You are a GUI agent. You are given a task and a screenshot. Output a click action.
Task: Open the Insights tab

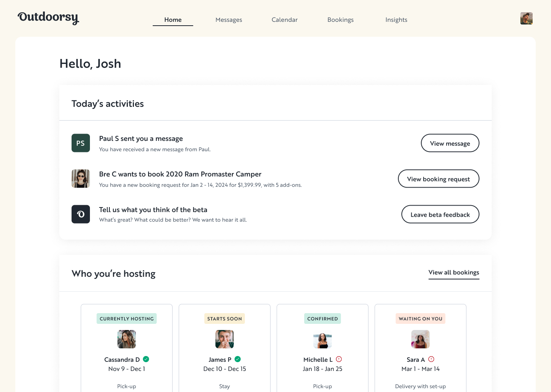coord(396,20)
